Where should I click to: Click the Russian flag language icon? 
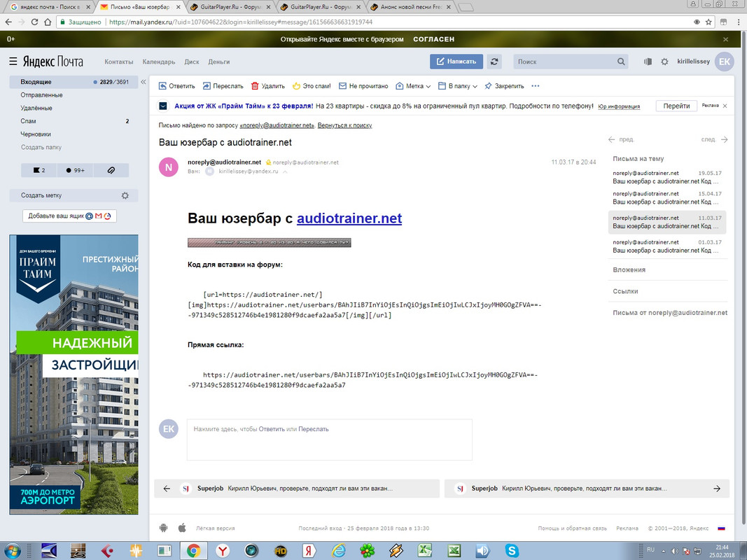721,528
